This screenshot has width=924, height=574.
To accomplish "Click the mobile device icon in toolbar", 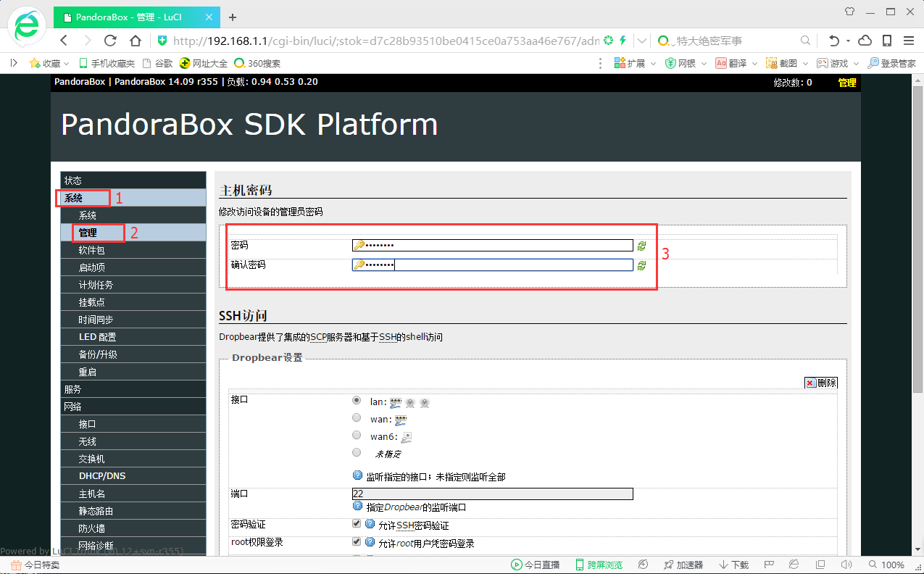I will coord(886,41).
